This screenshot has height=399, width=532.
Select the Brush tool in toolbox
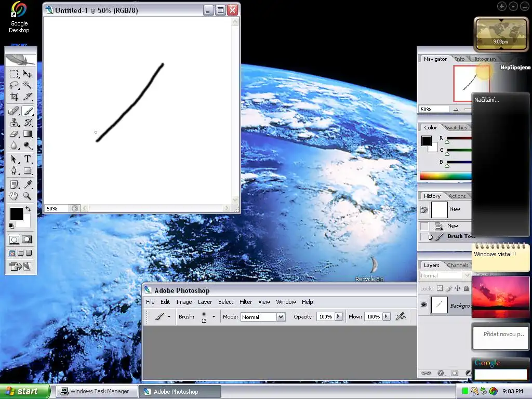28,111
